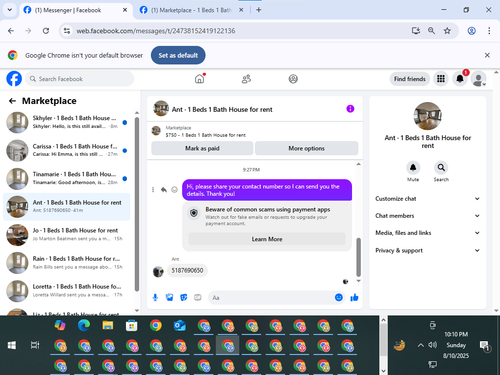Image resolution: width=500 pixels, height=375 pixels.
Task: Open the account profile picture menu
Action: 479,79
